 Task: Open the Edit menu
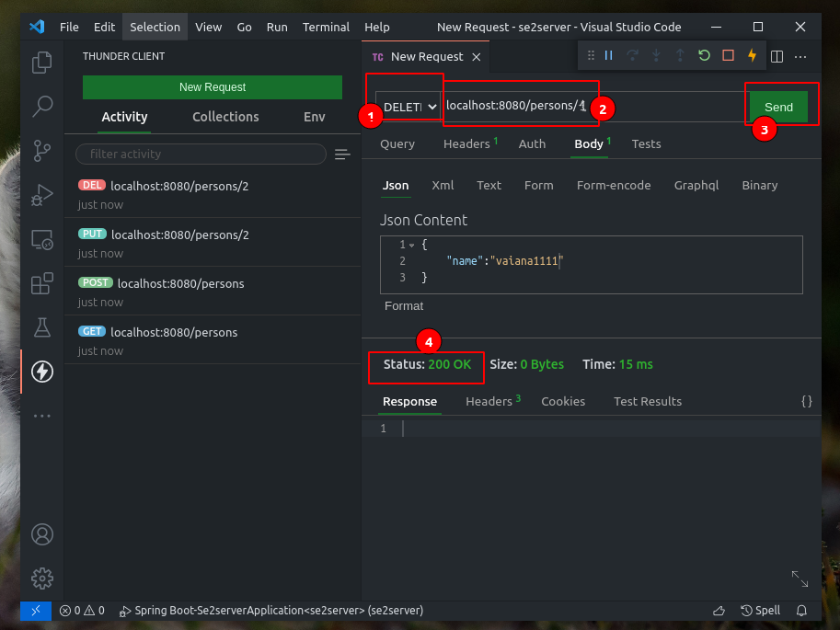tap(104, 27)
